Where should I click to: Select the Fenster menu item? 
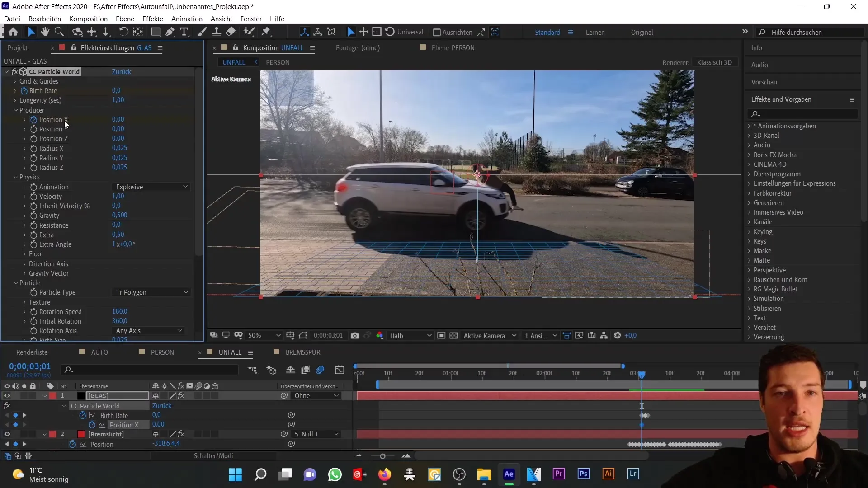(x=251, y=19)
